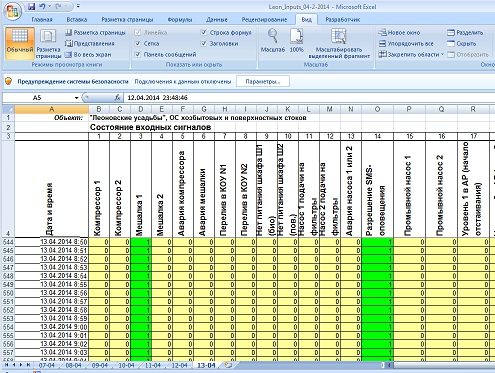This screenshot has width=495, height=373.
Task: Click the Компрессор 1 column header cell
Action: click(x=99, y=189)
